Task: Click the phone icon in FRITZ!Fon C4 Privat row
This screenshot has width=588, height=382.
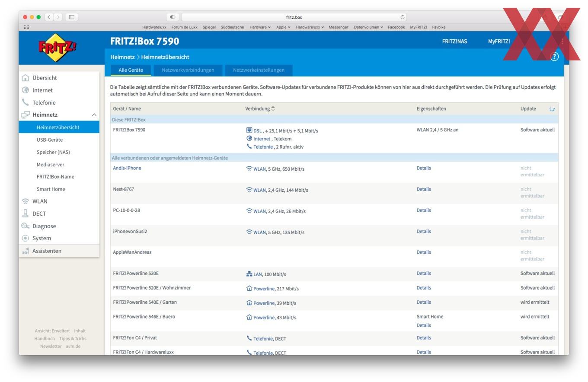Action: point(249,338)
